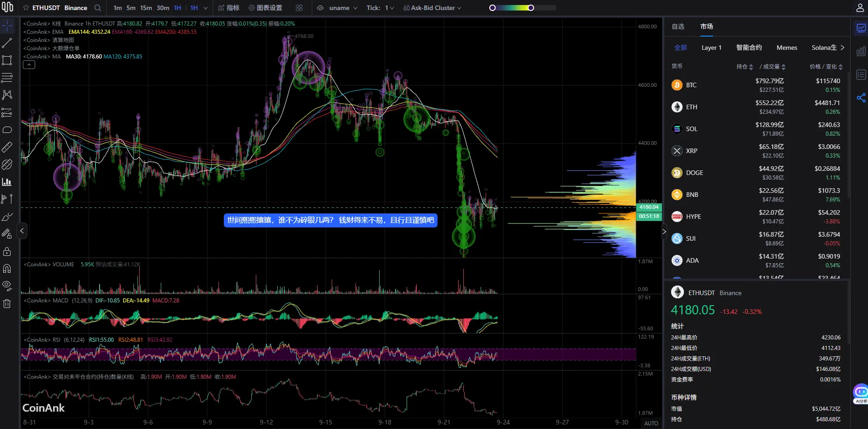Select the Fibonacci retracement tool
The width and height of the screenshot is (868, 429).
point(7,112)
